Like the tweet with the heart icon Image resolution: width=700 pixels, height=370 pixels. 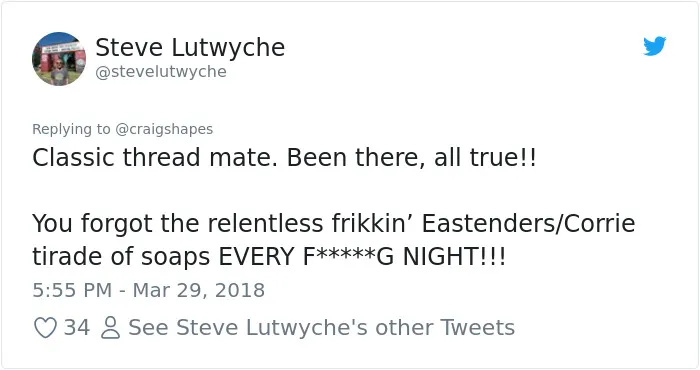tap(45, 328)
